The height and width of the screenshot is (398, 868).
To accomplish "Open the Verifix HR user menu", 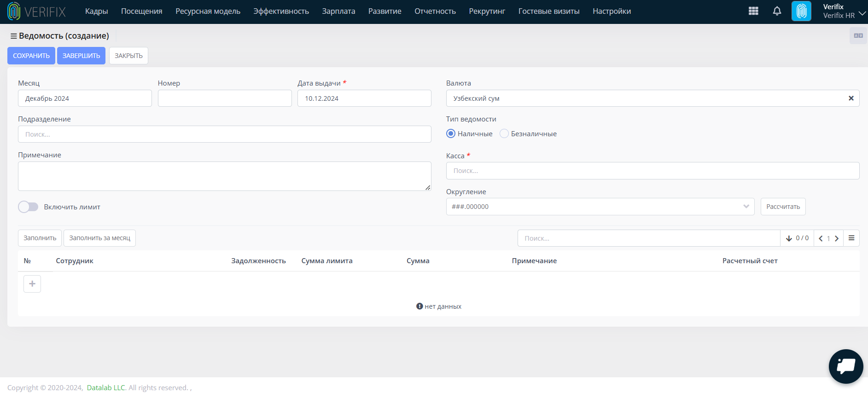I will [844, 11].
